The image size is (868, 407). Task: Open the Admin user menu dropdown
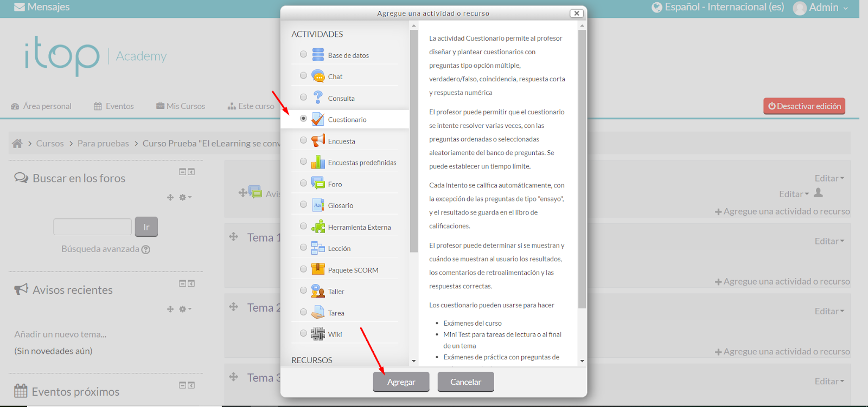821,8
